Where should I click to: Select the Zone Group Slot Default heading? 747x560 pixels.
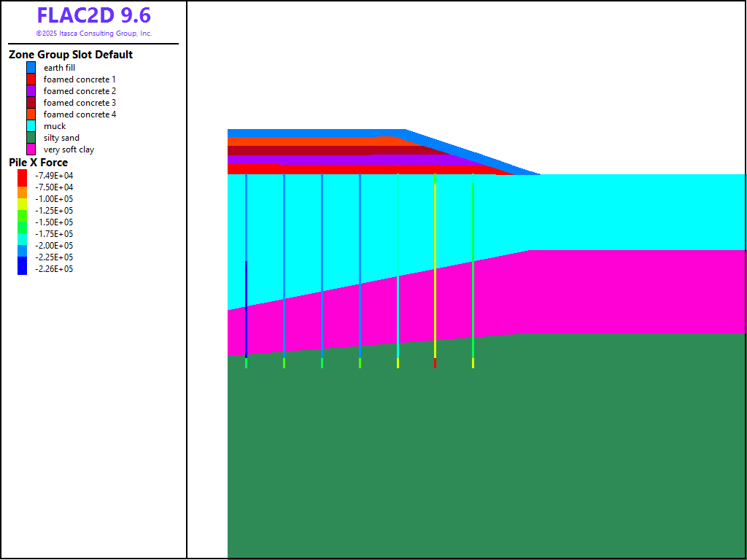[x=71, y=55]
